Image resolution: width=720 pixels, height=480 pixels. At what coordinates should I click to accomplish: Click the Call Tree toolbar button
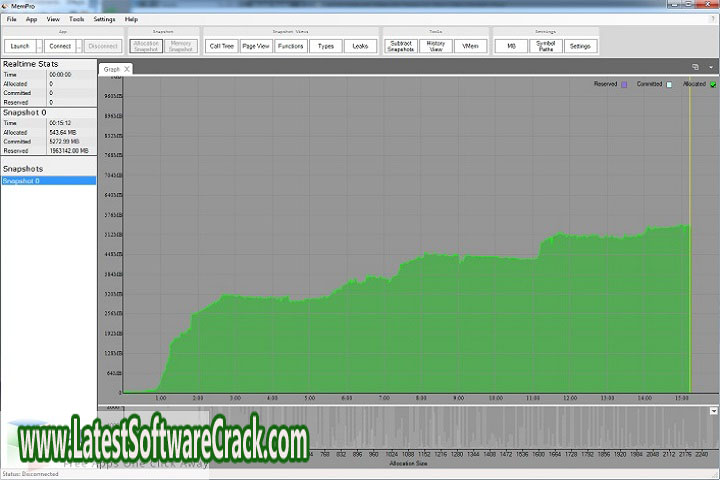click(x=222, y=46)
